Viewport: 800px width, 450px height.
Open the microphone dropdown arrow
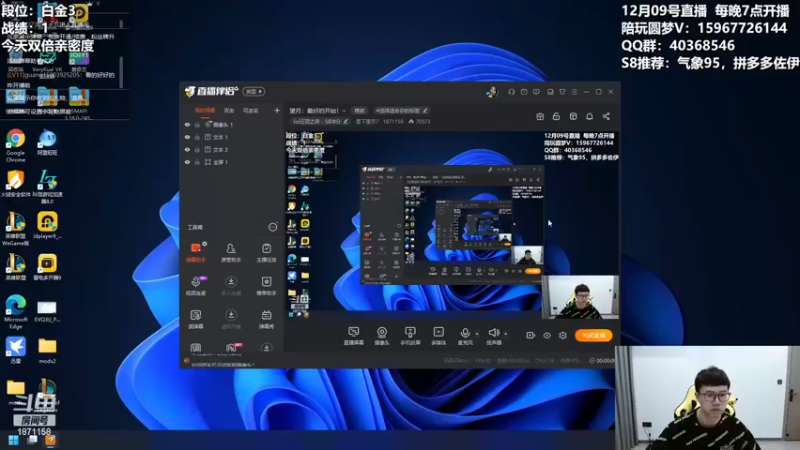(x=477, y=334)
